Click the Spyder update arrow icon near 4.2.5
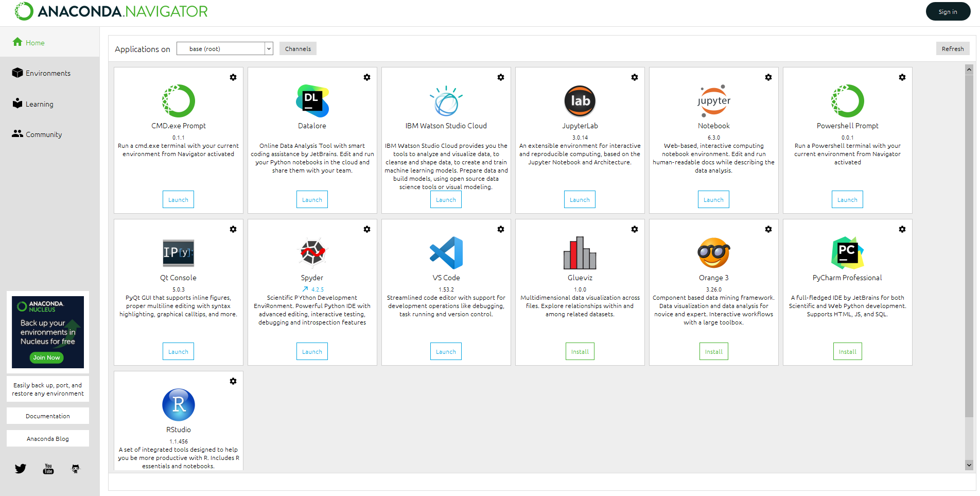Image resolution: width=980 pixels, height=496 pixels. click(x=305, y=289)
